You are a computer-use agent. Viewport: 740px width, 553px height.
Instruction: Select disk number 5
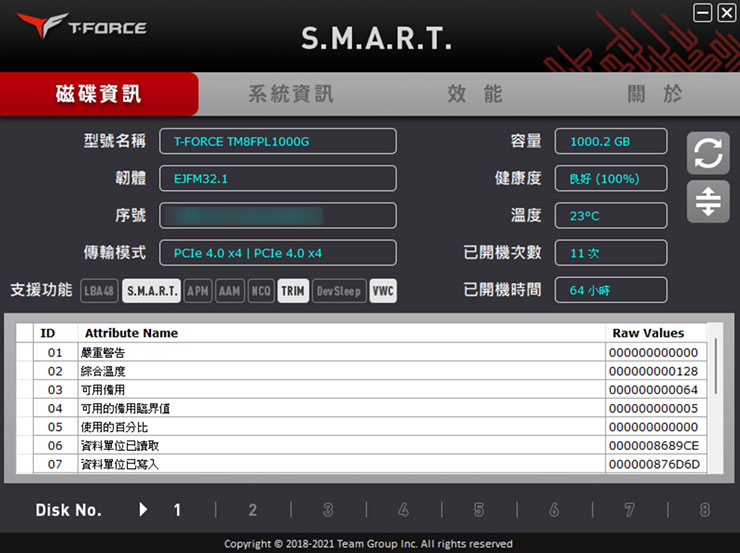click(479, 510)
